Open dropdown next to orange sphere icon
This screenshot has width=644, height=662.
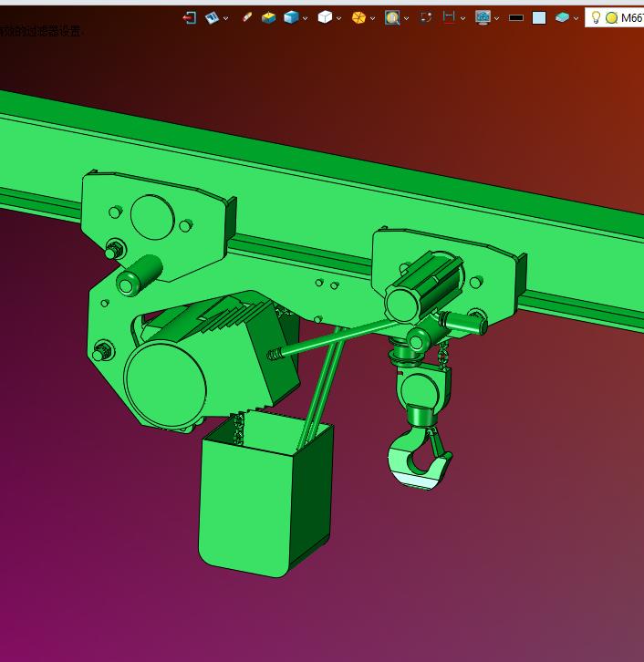tap(372, 18)
